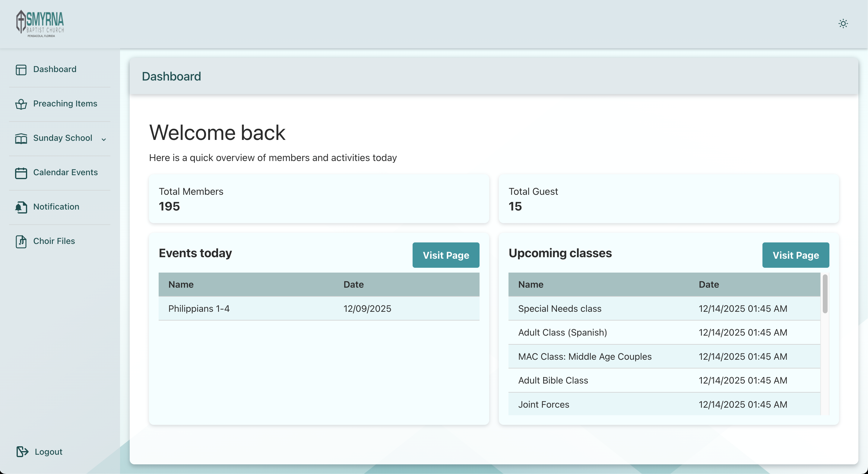Click the Sunday School open book icon
868x474 pixels.
click(x=21, y=138)
